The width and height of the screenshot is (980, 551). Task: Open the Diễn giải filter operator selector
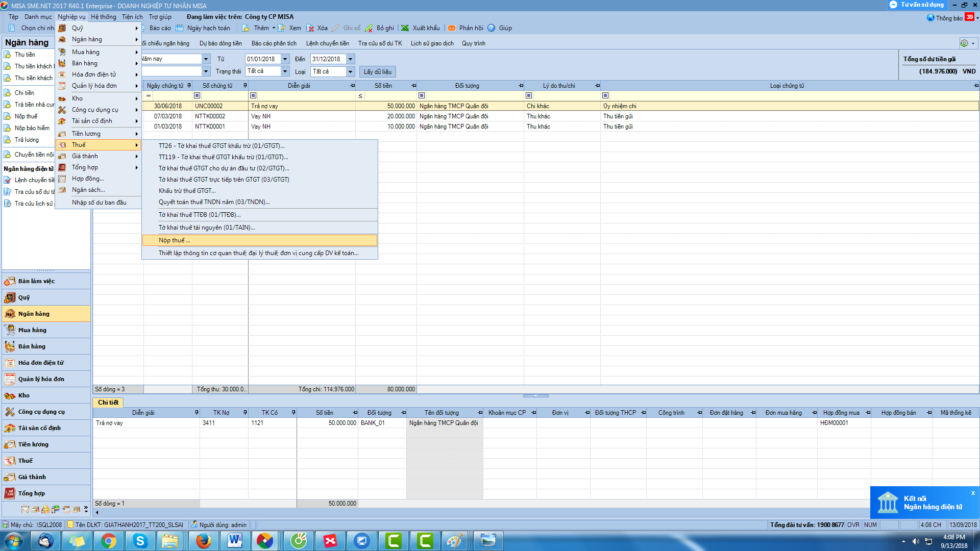[253, 96]
